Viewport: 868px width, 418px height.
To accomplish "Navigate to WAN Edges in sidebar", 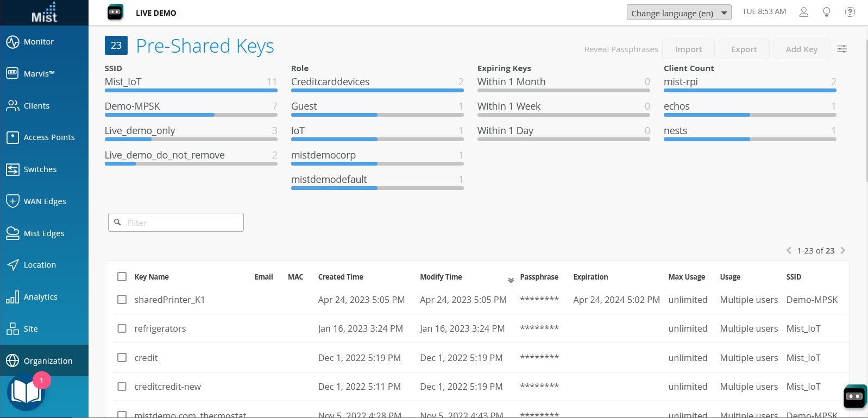I will point(44,201).
